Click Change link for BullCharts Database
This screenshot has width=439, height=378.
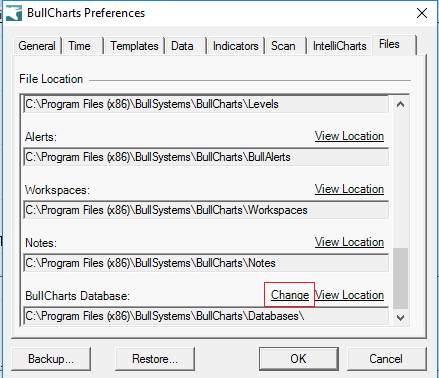(290, 295)
